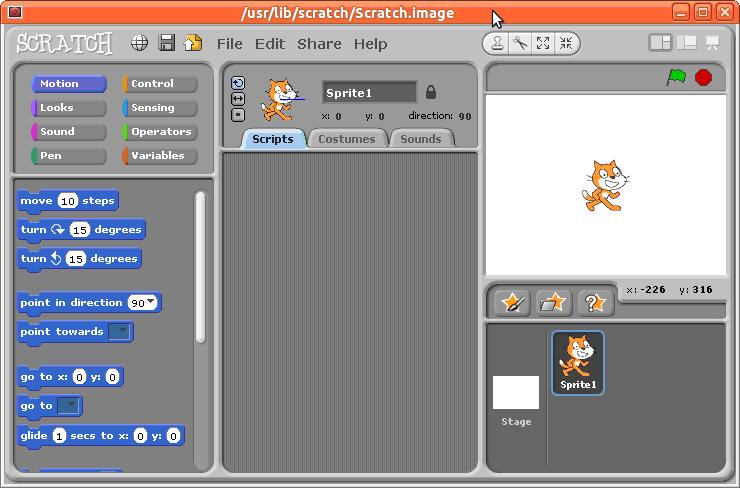The image size is (740, 488).
Task: Enter presentation mode
Action: pyautogui.click(x=713, y=43)
